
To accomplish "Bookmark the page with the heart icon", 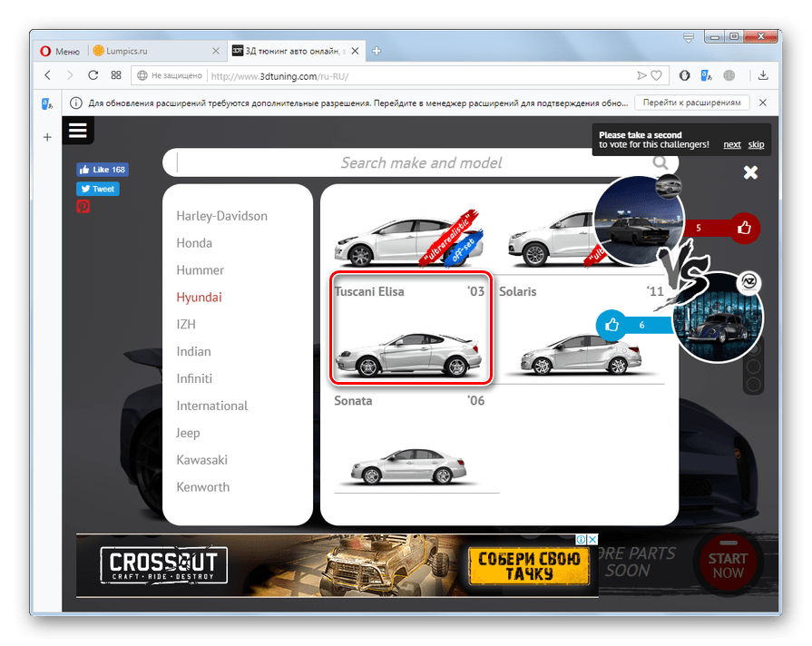I will pos(657,75).
